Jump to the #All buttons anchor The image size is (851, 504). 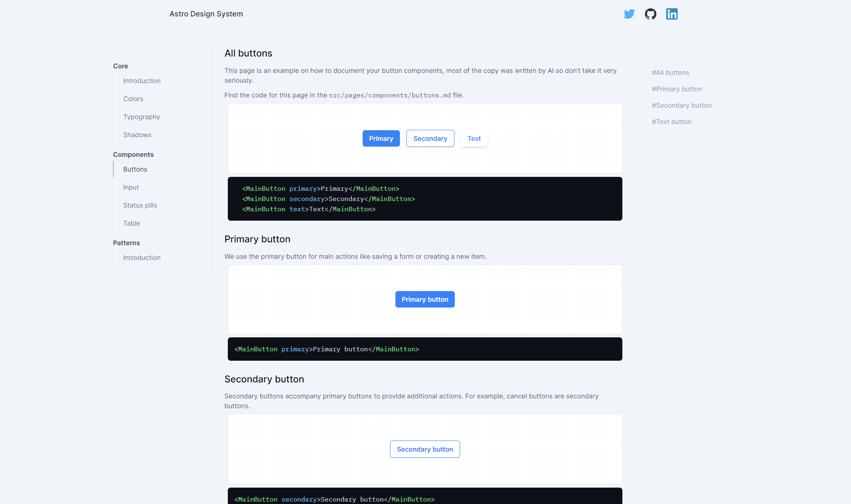click(670, 72)
